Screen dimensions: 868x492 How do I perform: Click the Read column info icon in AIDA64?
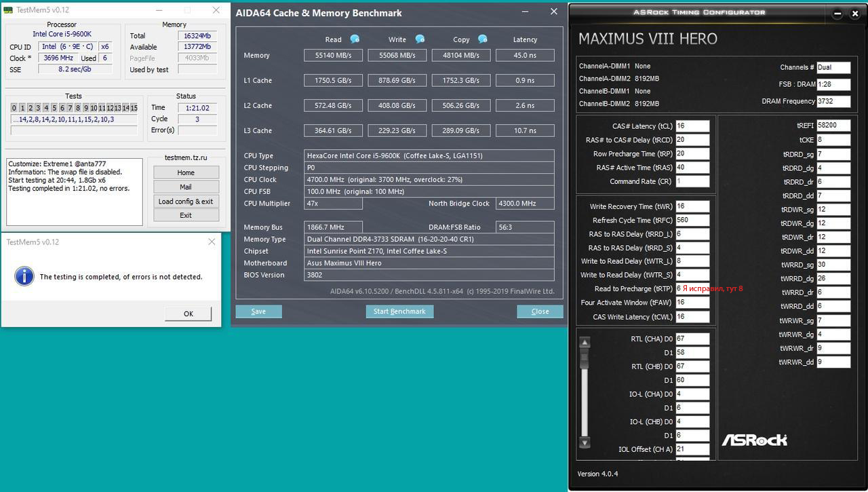(354, 39)
